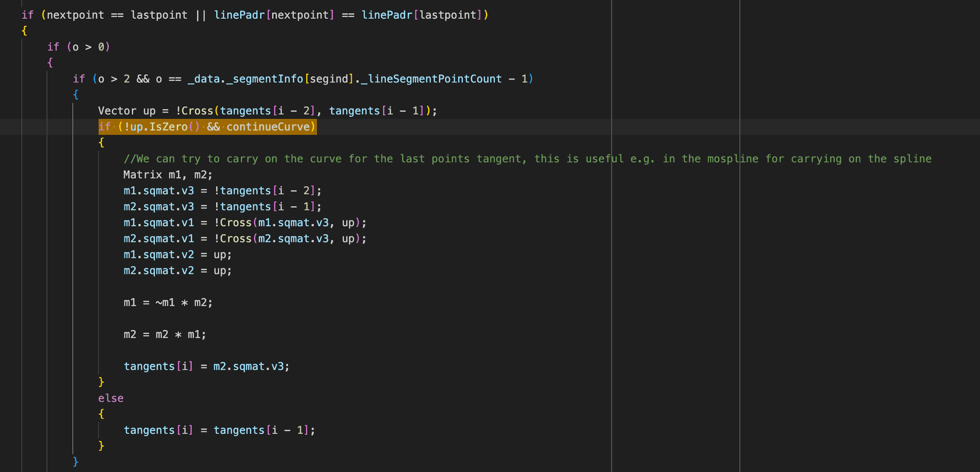Click the _segmentInfo identifier
The width and height of the screenshot is (980, 472).
pos(264,79)
